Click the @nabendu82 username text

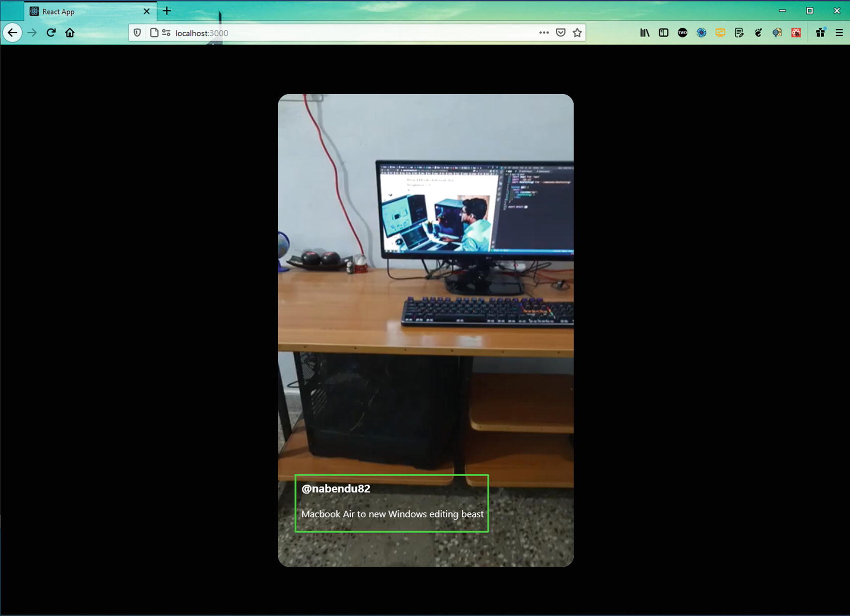336,489
